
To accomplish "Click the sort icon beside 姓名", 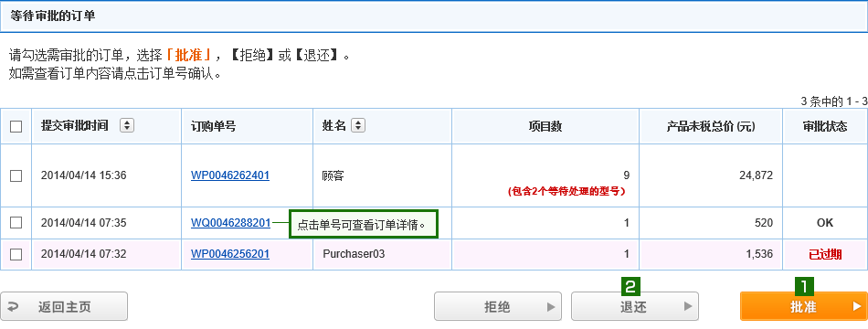I will (358, 126).
